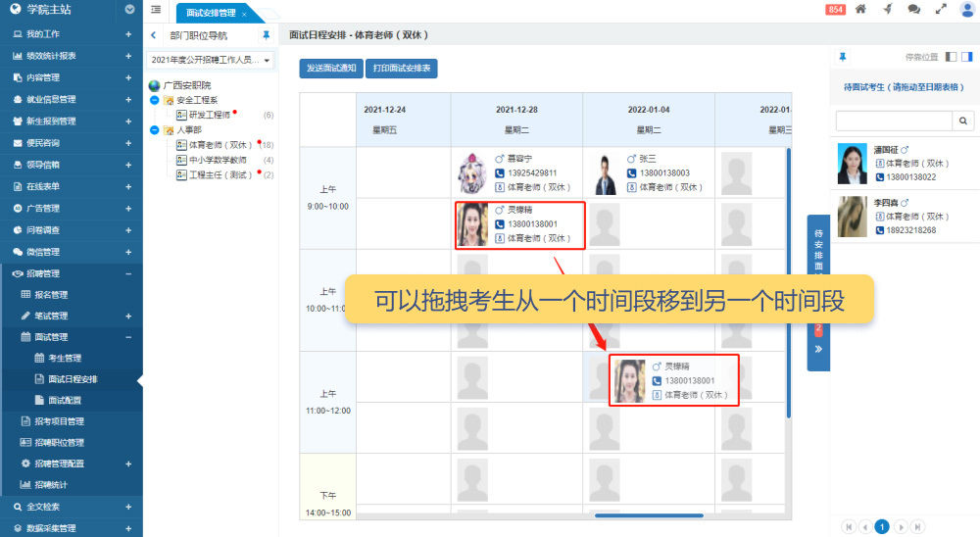This screenshot has width=980, height=537.
Task: Click the search magnifier in candidate panel
Action: pyautogui.click(x=964, y=121)
